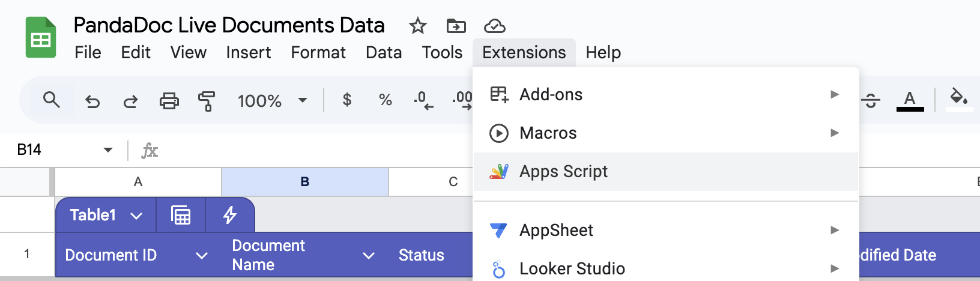Expand the Table1 name dropdown
The image size is (980, 281).
pyautogui.click(x=136, y=216)
